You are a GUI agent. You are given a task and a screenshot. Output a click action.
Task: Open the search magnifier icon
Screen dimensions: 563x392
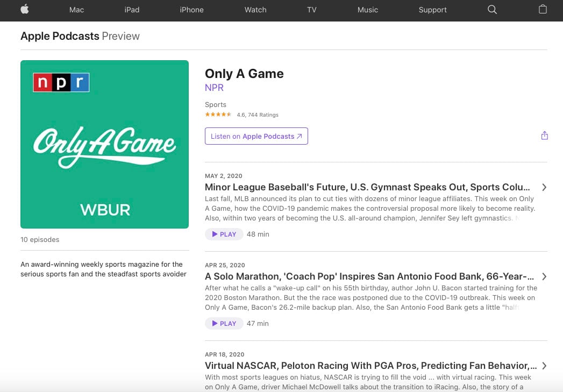pos(492,10)
